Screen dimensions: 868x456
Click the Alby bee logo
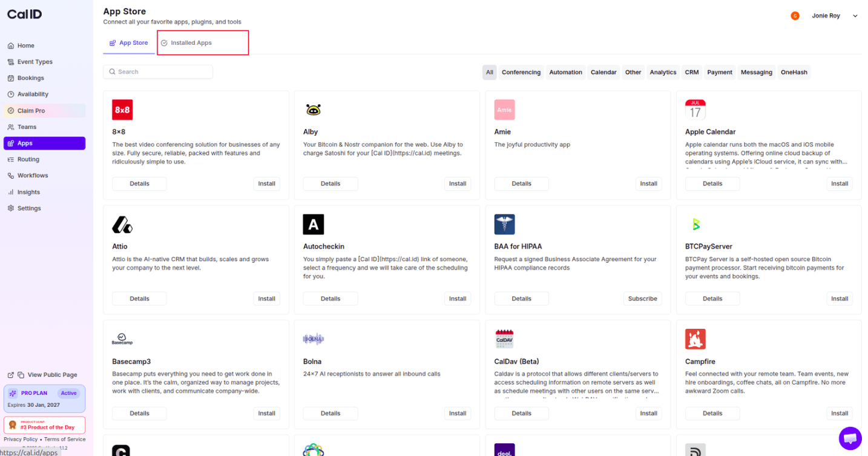(313, 110)
